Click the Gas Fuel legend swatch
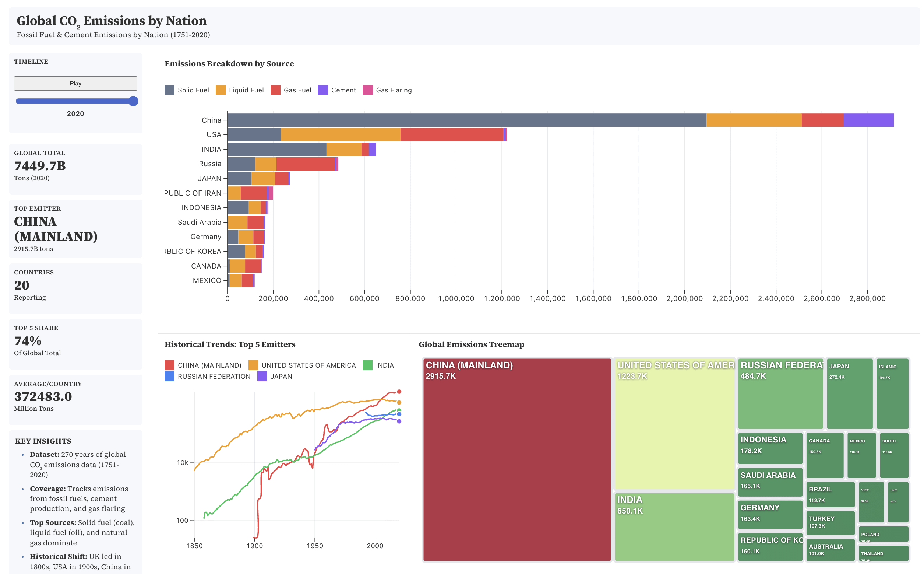Viewport: 924px width, 574px height. point(275,90)
